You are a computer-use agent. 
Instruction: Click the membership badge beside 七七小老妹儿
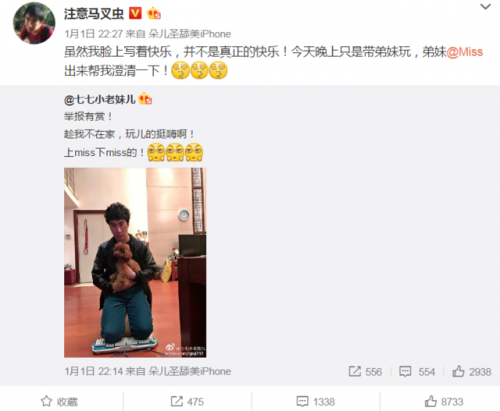click(x=145, y=99)
